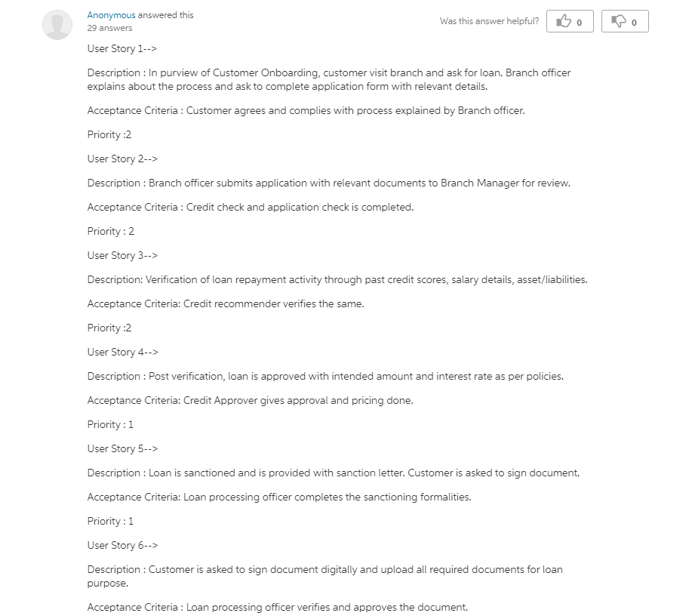Click the 'Loan is sanctioned' description line
Image resolution: width=692 pixels, height=616 pixels.
[334, 473]
